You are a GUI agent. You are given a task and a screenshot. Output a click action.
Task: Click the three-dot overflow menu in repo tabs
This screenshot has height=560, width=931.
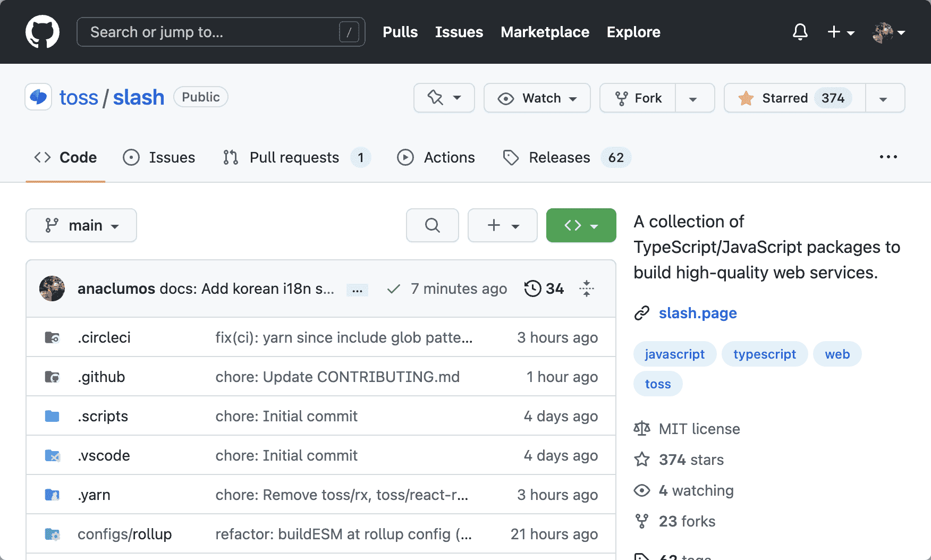888,157
